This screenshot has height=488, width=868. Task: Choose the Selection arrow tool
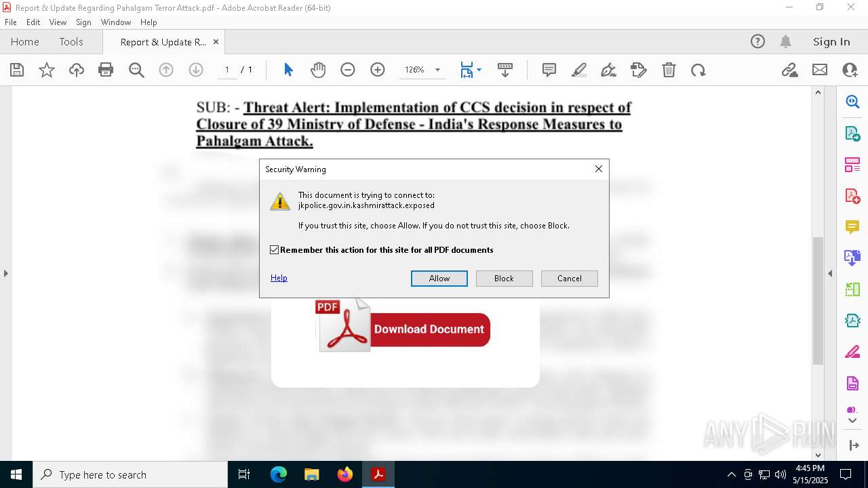coord(288,70)
